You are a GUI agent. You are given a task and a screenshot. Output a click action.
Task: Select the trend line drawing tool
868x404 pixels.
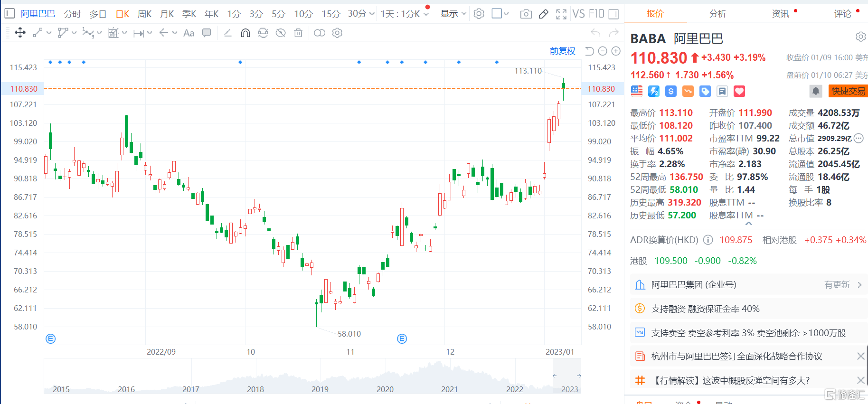pyautogui.click(x=38, y=33)
